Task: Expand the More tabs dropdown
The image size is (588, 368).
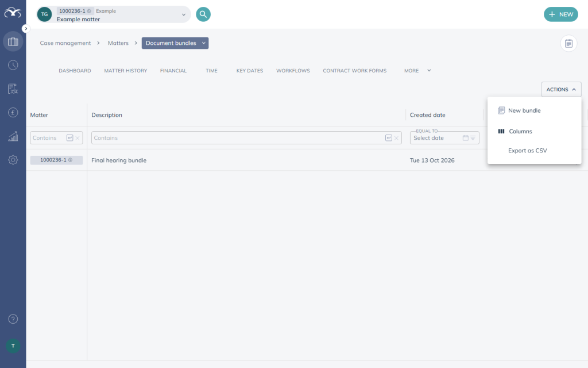Action: [x=417, y=71]
